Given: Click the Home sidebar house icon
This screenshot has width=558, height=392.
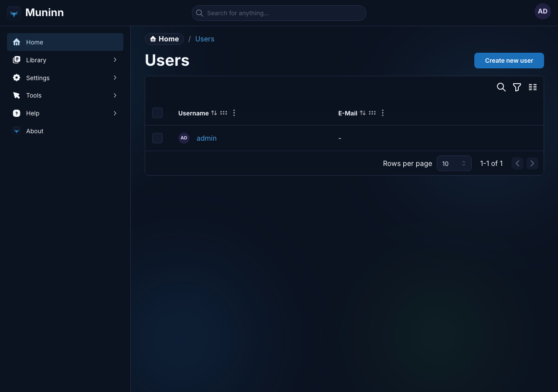Looking at the screenshot, I should point(17,42).
